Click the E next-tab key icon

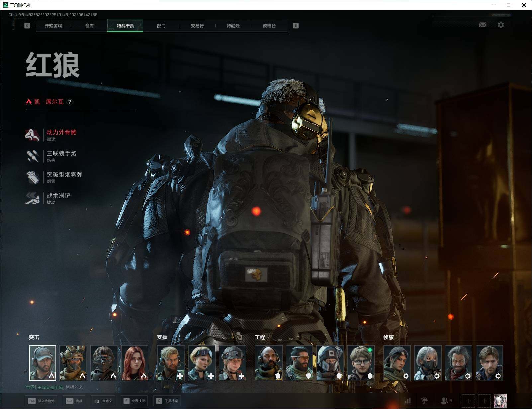coord(296,26)
